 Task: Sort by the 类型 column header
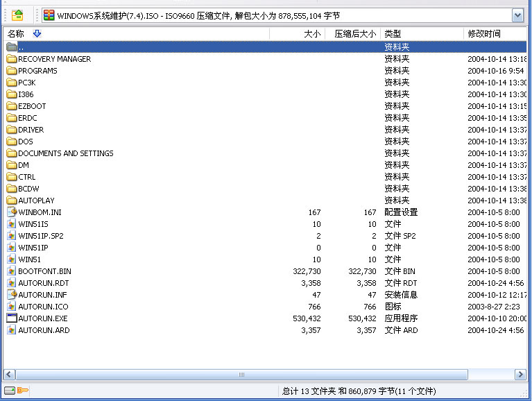click(393, 33)
